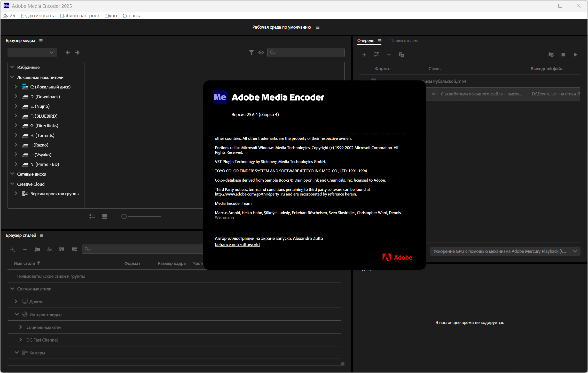
Task: Click the new preset plus icon in Preset Browser
Action: click(12, 249)
